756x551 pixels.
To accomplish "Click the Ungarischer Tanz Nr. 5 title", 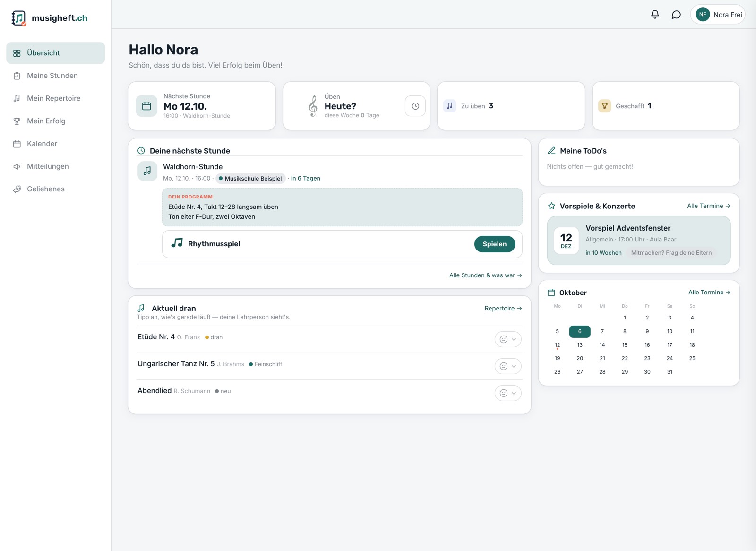I will 176,364.
